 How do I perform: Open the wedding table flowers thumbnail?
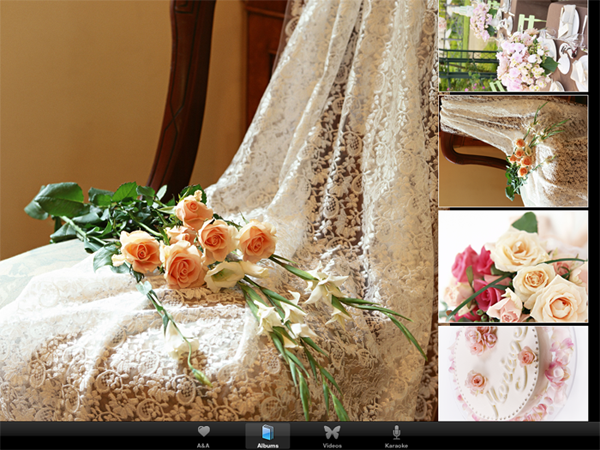pos(513,46)
